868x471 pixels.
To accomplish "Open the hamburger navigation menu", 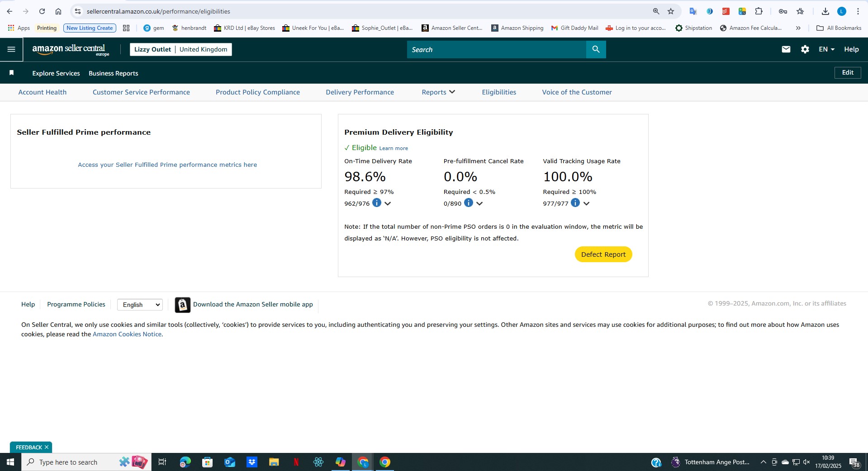I will click(11, 49).
